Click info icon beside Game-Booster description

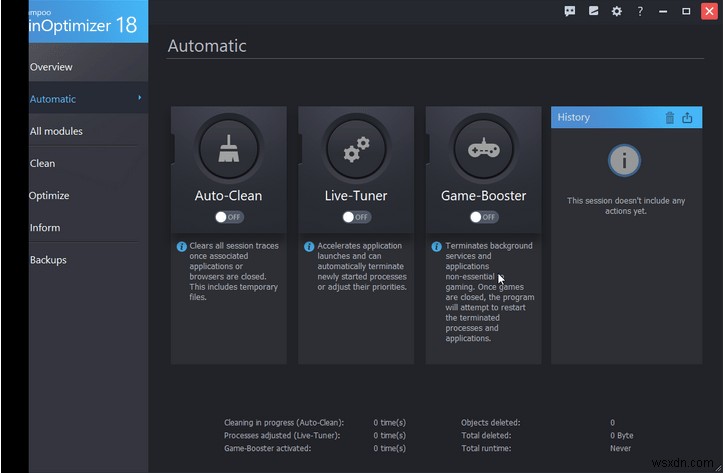coord(436,246)
